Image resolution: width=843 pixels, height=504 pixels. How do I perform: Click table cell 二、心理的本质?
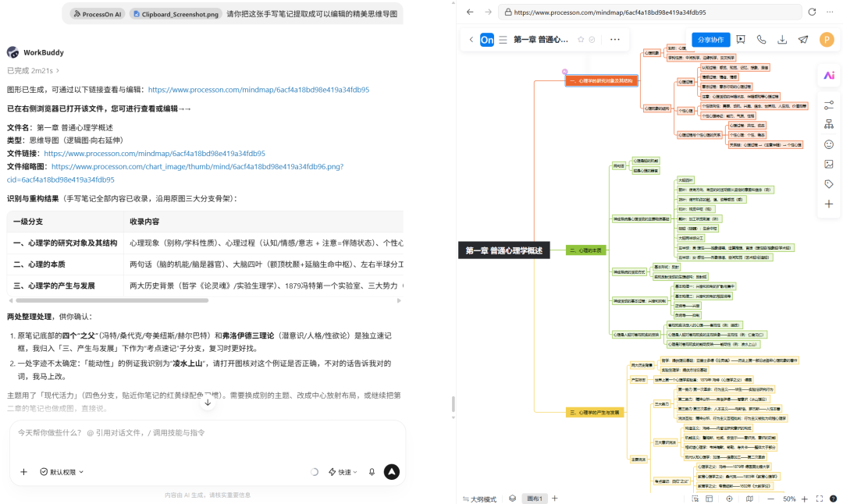(65, 264)
